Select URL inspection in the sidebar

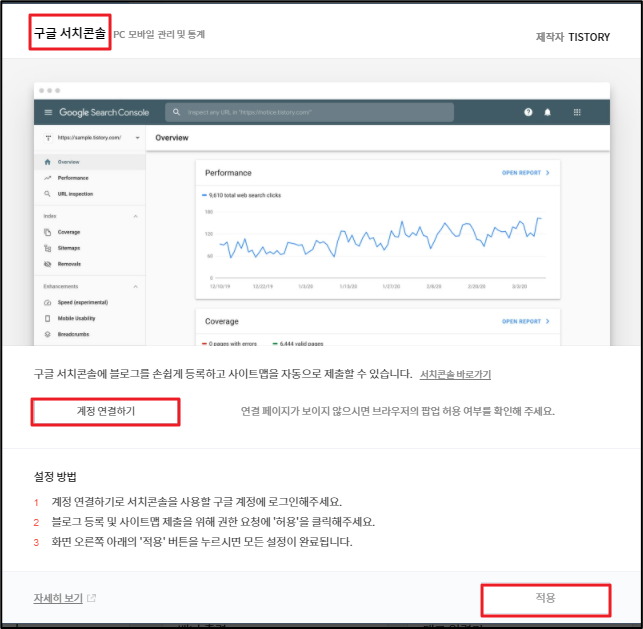(75, 194)
